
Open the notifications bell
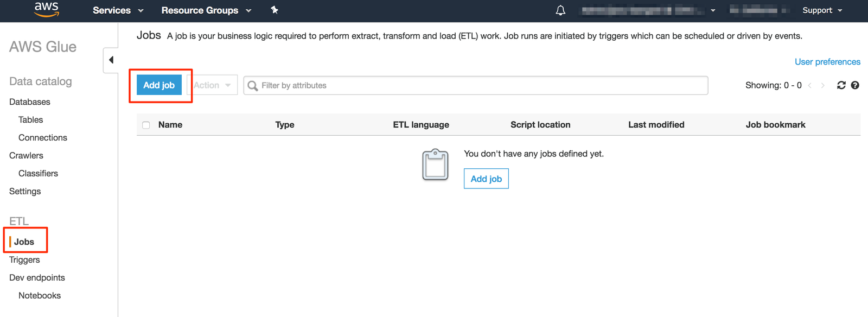tap(560, 10)
